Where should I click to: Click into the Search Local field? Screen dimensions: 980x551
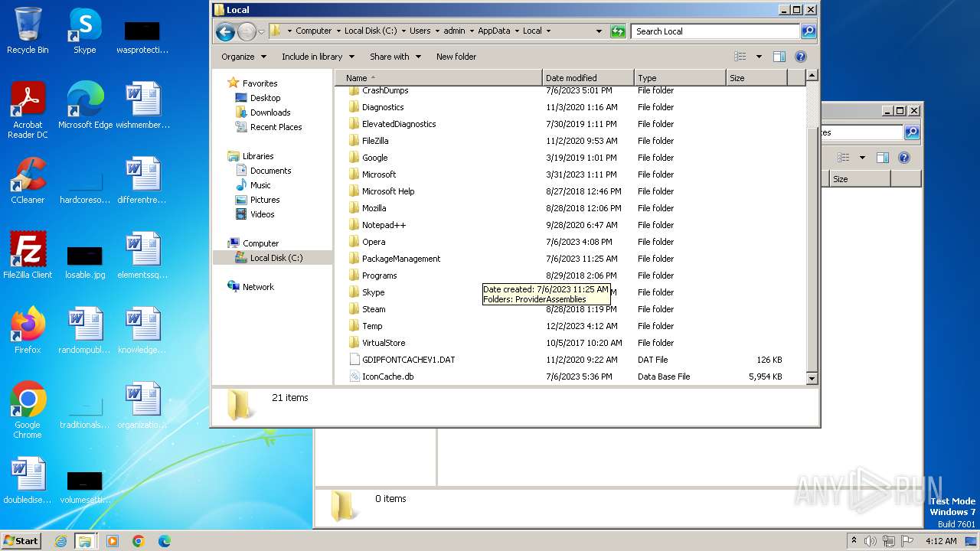click(716, 31)
